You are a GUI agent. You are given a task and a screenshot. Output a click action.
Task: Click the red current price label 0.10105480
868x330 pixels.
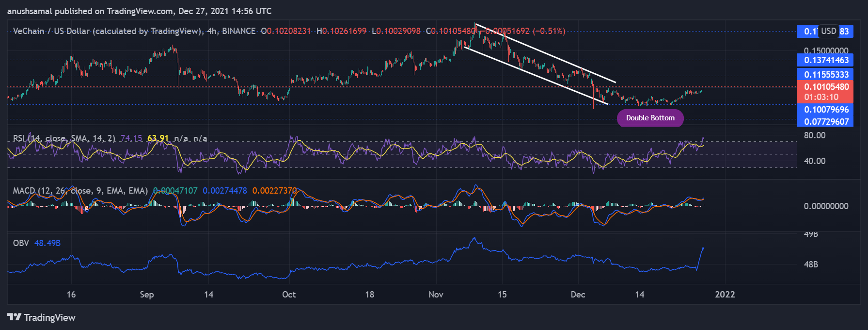826,87
